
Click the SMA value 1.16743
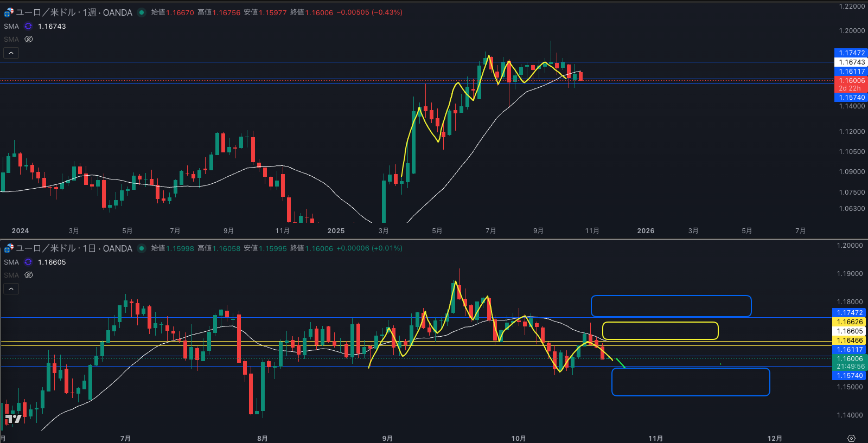52,26
